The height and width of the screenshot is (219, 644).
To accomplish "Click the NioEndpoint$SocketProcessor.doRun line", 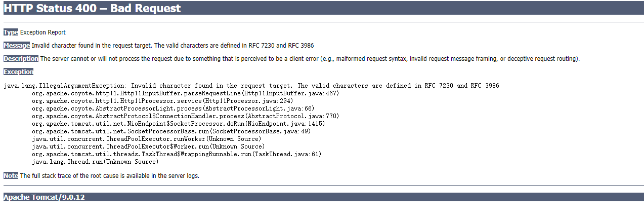I will tap(178, 124).
